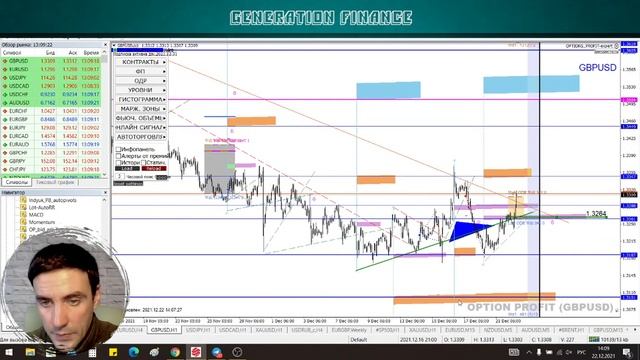Click the Indyuk_FB_autopivots indicator icon
The image size is (640, 360).
23,200
